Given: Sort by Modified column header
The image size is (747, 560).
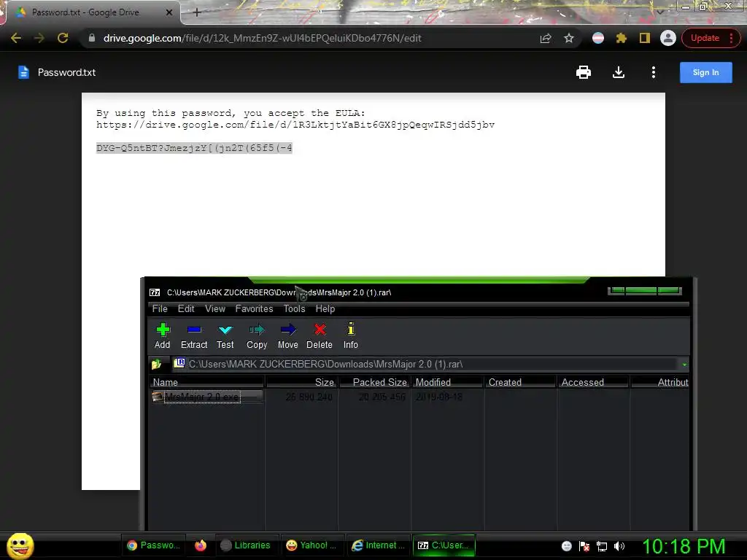Looking at the screenshot, I should click(447, 382).
